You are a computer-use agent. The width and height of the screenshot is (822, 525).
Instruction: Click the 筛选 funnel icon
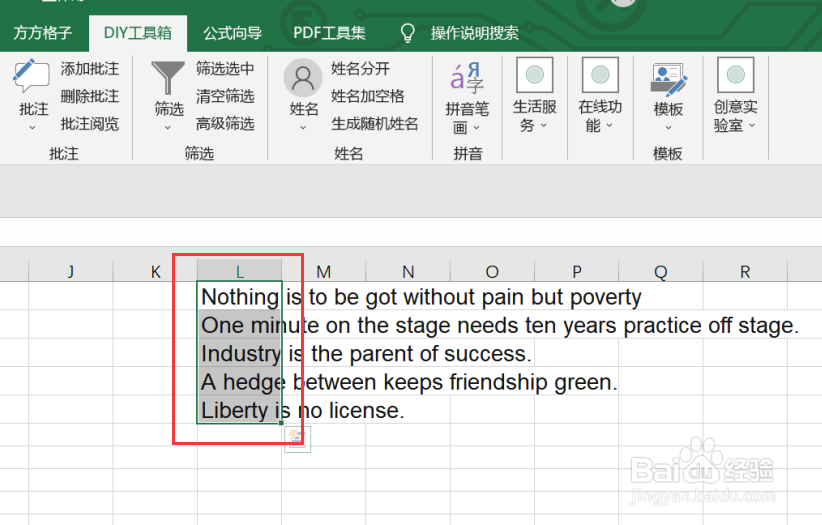point(168,79)
